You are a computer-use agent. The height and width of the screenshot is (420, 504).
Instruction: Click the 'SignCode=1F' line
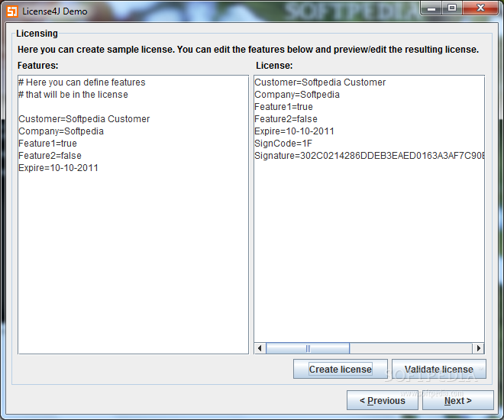pyautogui.click(x=283, y=144)
